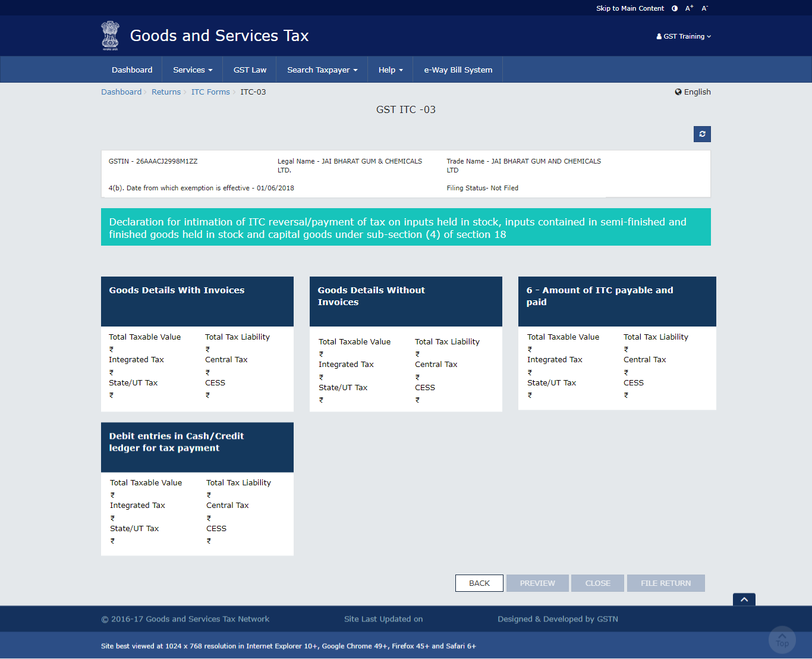This screenshot has width=812, height=659.
Task: Click the globe language icon
Action: point(678,92)
